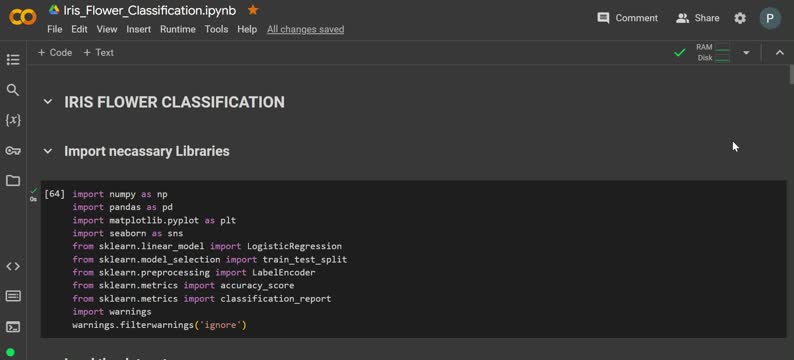Viewport: 794px width, 360px height.
Task: Open the Colab home logo
Action: click(23, 17)
